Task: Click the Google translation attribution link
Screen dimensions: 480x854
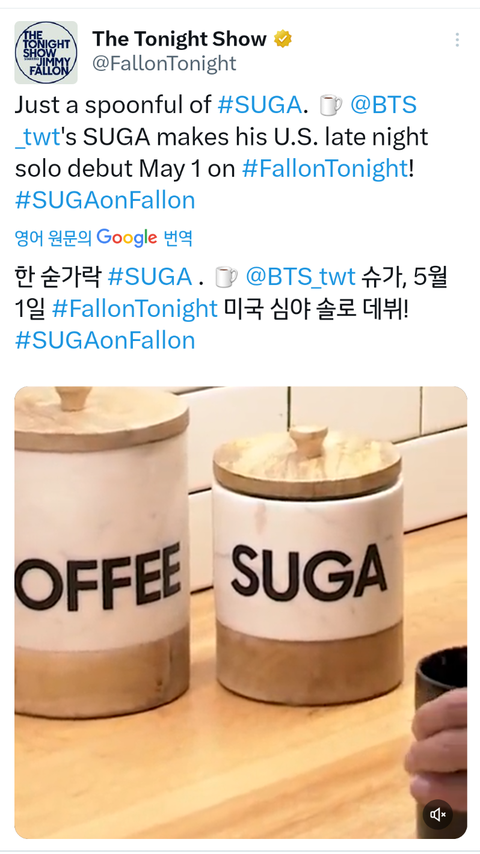Action: click(x=104, y=238)
